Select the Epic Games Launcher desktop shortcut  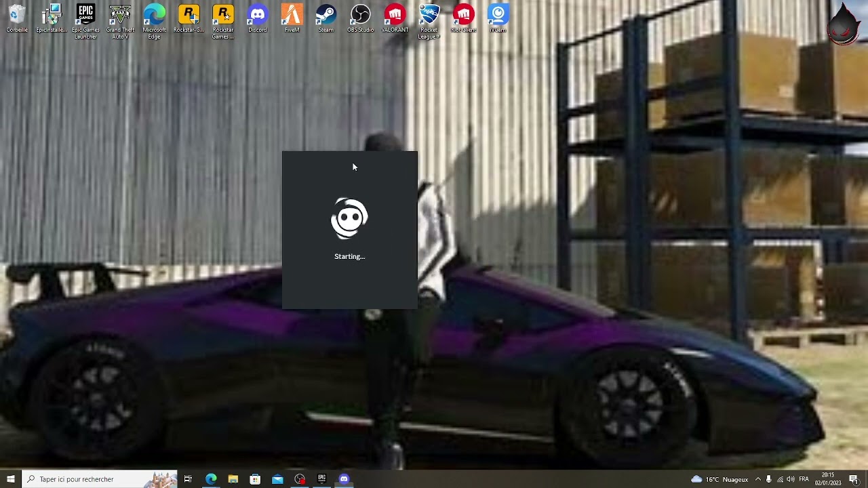click(85, 22)
